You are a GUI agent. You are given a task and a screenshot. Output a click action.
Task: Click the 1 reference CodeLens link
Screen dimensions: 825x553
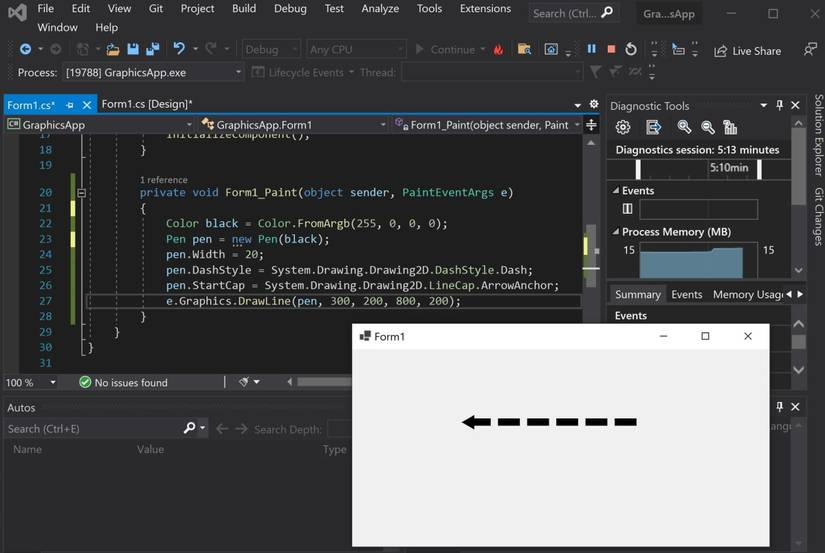tap(163, 180)
